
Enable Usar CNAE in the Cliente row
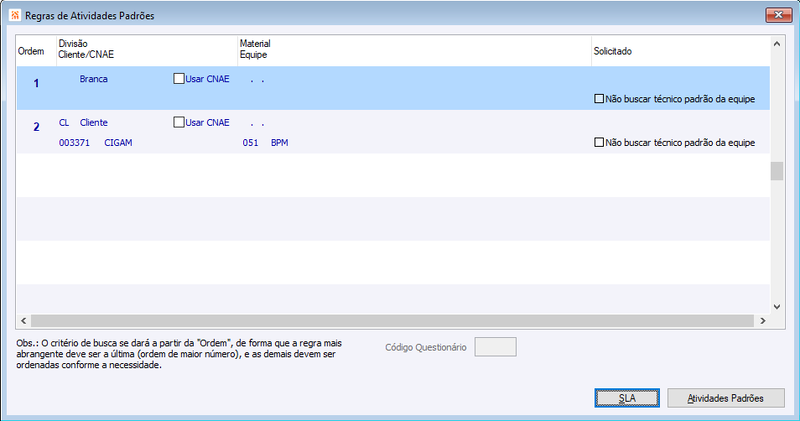coord(179,122)
